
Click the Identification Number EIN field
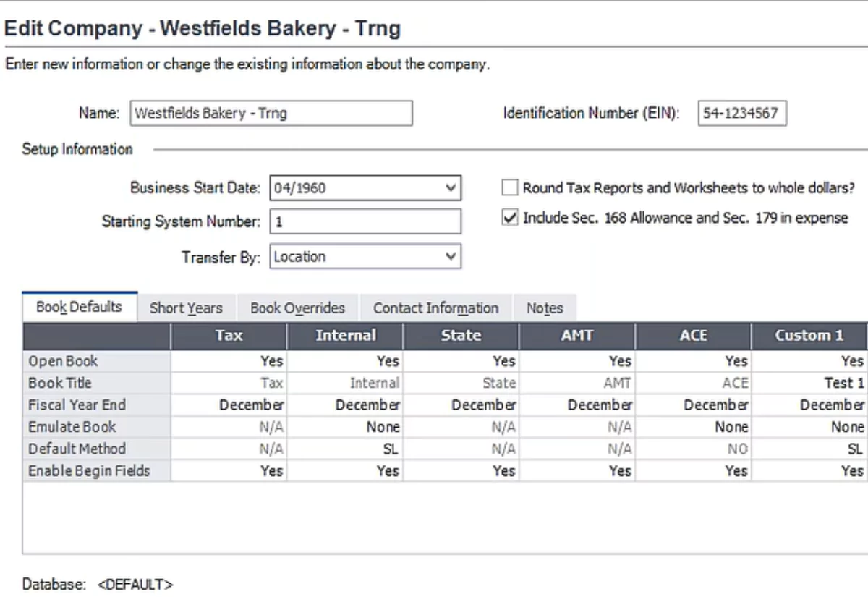coord(742,114)
